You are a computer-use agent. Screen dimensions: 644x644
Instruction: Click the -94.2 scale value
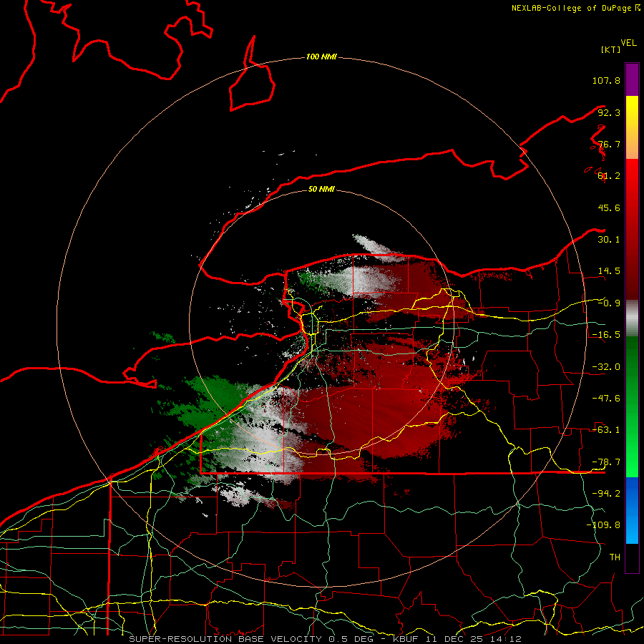coord(606,494)
